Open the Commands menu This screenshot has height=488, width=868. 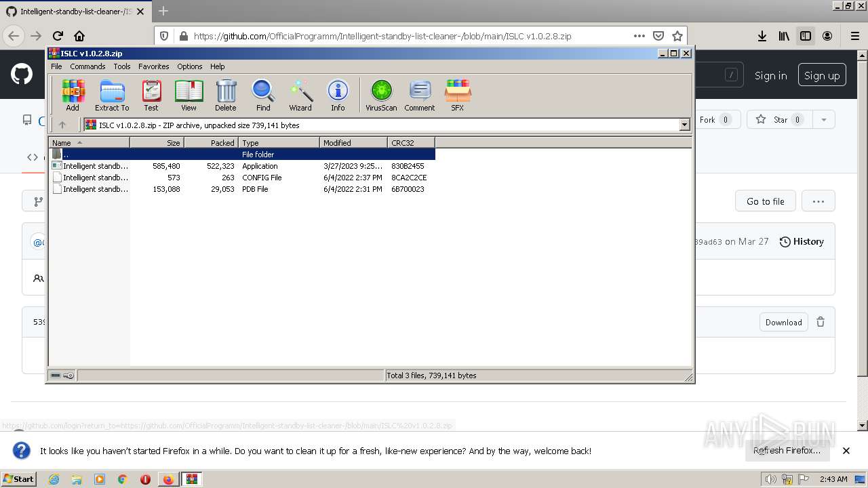[87, 66]
